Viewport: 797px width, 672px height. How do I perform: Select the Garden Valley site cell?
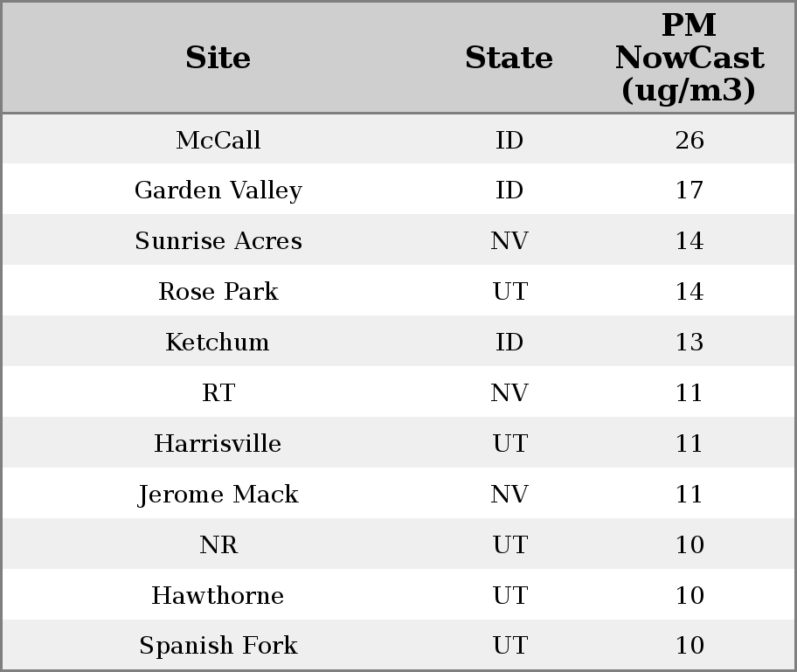tap(218, 191)
